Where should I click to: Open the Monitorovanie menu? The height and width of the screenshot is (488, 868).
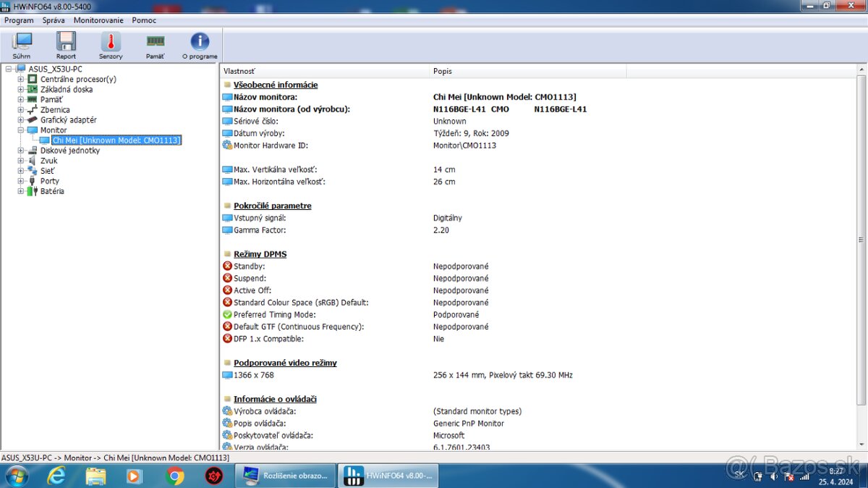pos(98,20)
